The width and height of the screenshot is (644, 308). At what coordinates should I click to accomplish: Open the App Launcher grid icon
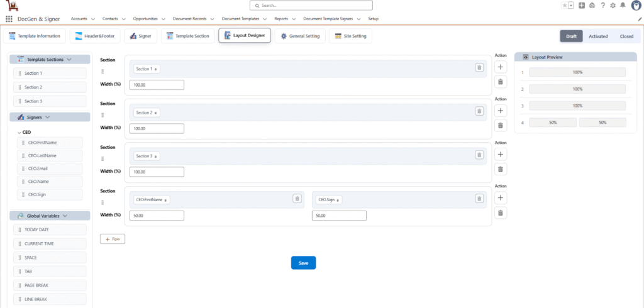point(9,19)
